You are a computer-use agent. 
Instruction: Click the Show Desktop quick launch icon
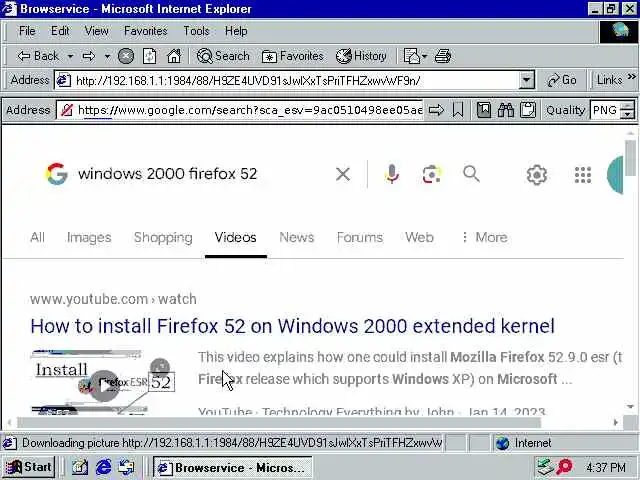click(80, 467)
